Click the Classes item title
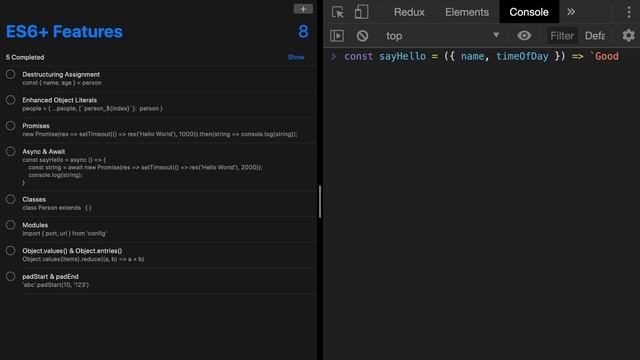This screenshot has width=640, height=360. (x=34, y=199)
